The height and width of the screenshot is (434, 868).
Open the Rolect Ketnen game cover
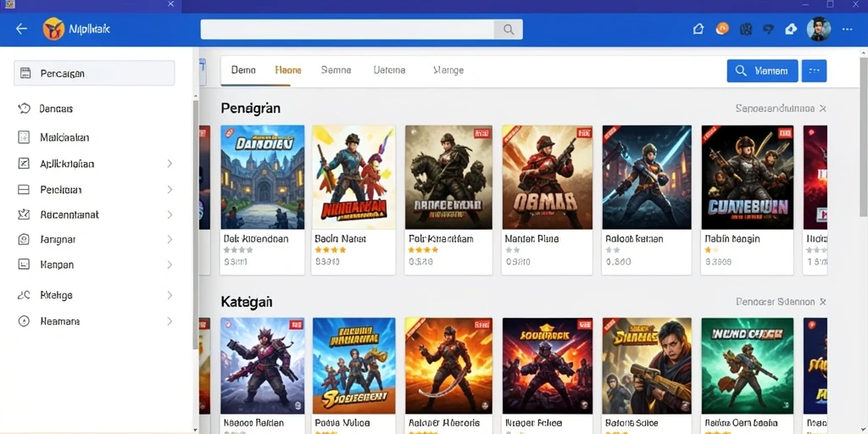tap(647, 177)
